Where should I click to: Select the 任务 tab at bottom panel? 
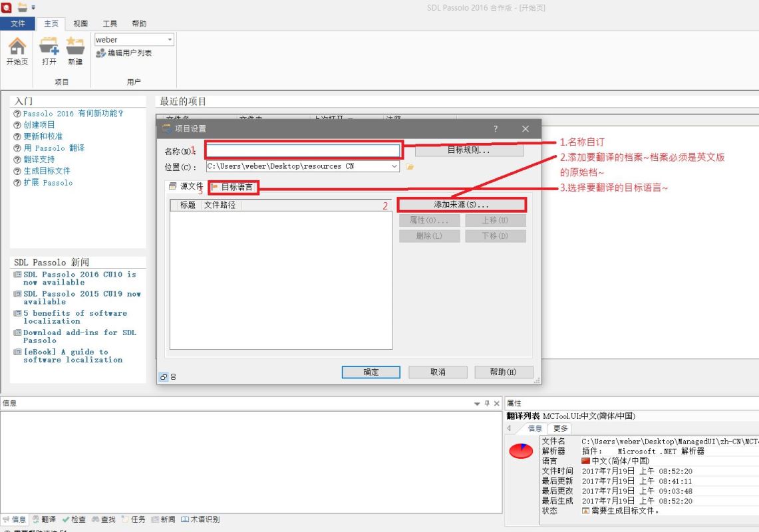click(134, 519)
